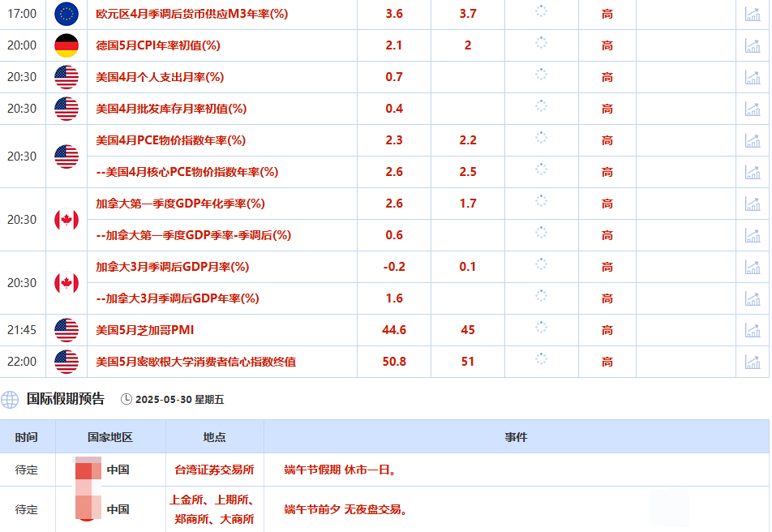
Task: Click forecast value 51 for 密歇根 index
Action: click(x=468, y=362)
